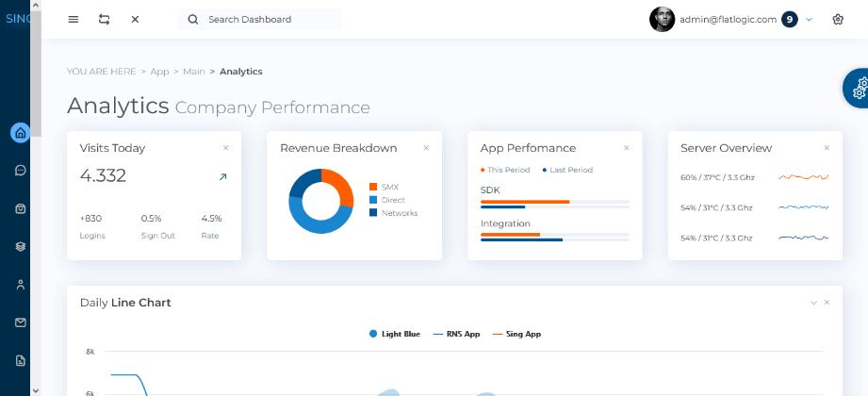Click the admin@flatlogic.com account name
The image size is (868, 396).
pos(728,20)
